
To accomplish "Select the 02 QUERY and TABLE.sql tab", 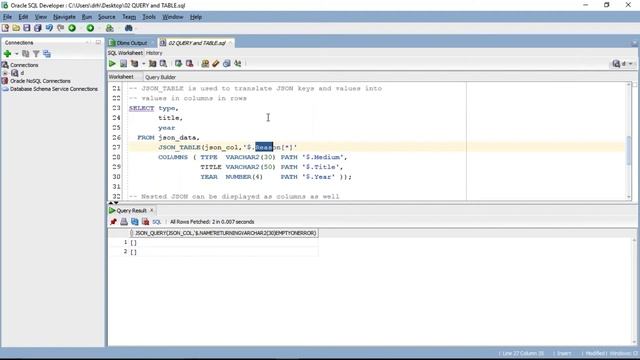I will click(x=197, y=43).
